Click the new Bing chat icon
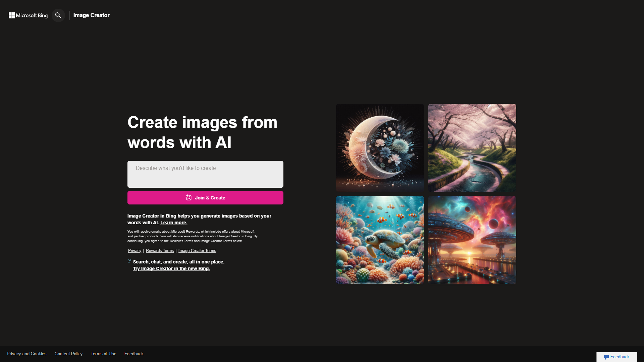Viewport: 644px width, 362px height. (x=129, y=261)
